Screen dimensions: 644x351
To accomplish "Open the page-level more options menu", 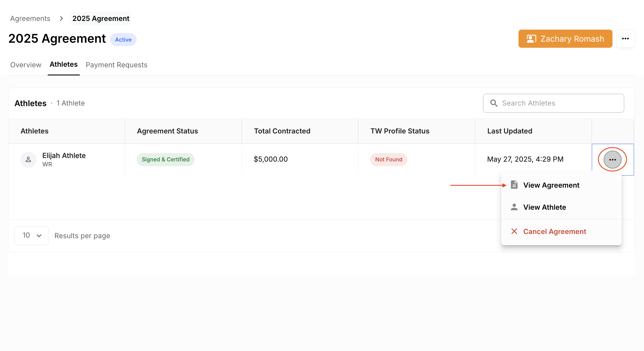I will [625, 39].
